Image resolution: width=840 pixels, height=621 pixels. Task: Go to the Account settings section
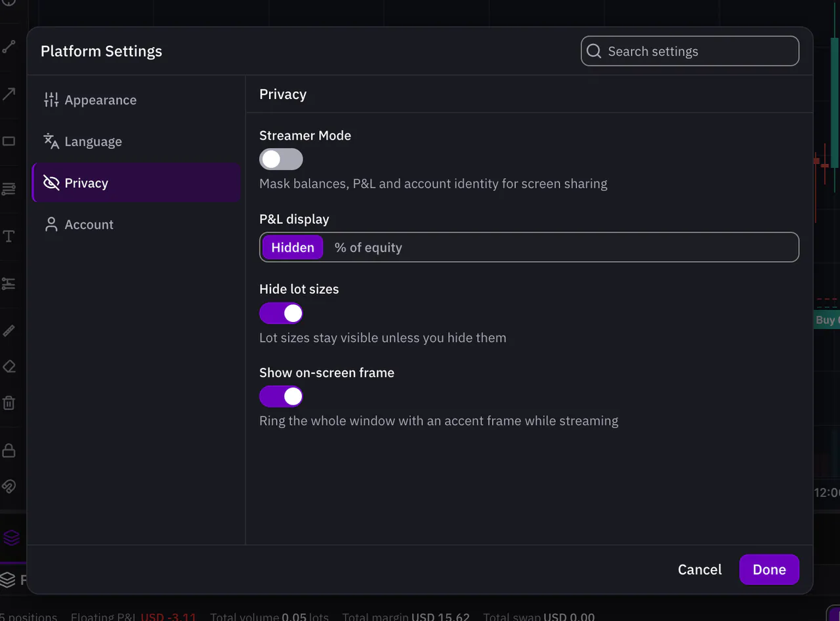[x=136, y=224]
